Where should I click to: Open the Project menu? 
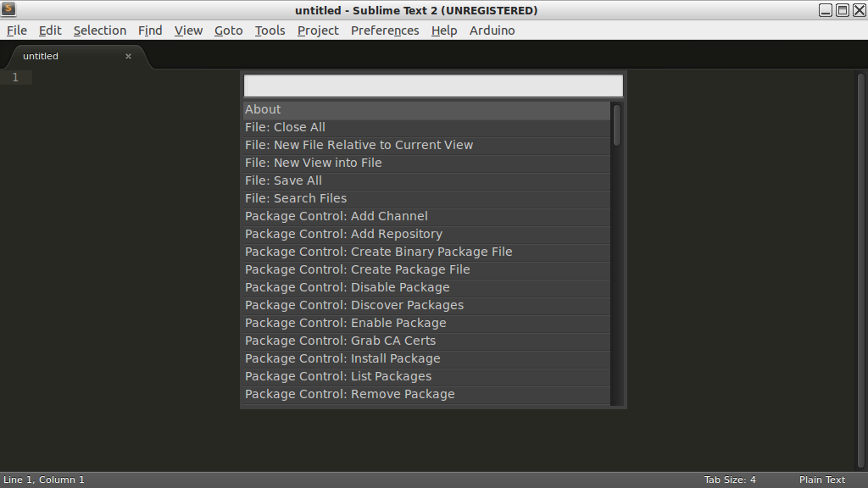[x=318, y=30]
